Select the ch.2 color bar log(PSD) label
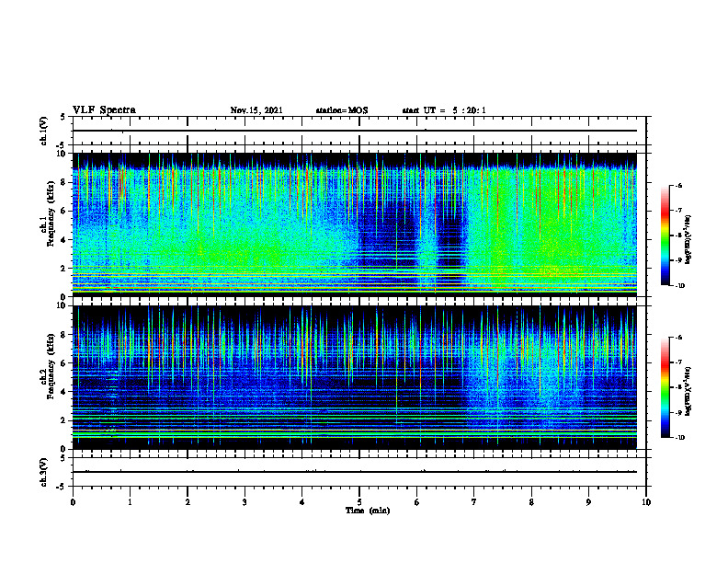This screenshot has height=563, width=728. click(x=688, y=391)
